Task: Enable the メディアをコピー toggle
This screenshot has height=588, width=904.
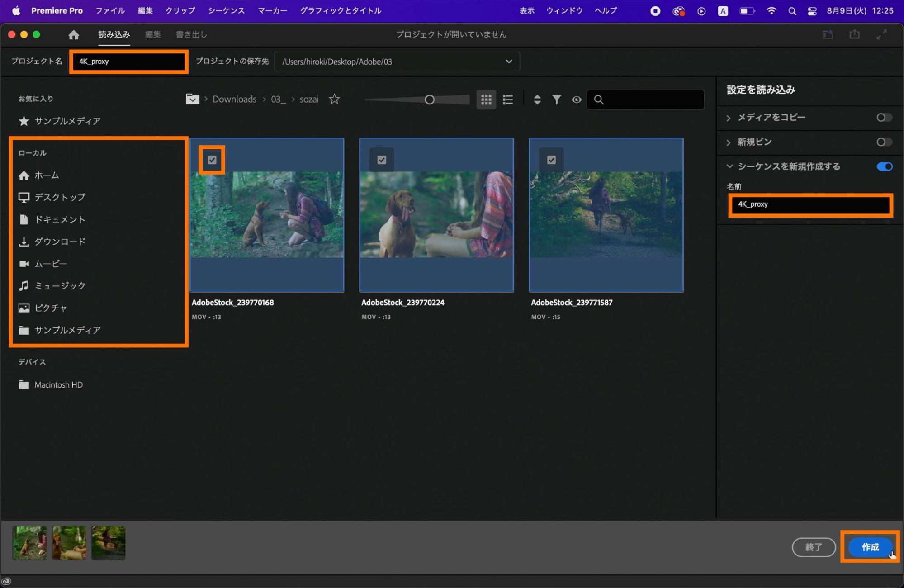Action: tap(884, 118)
